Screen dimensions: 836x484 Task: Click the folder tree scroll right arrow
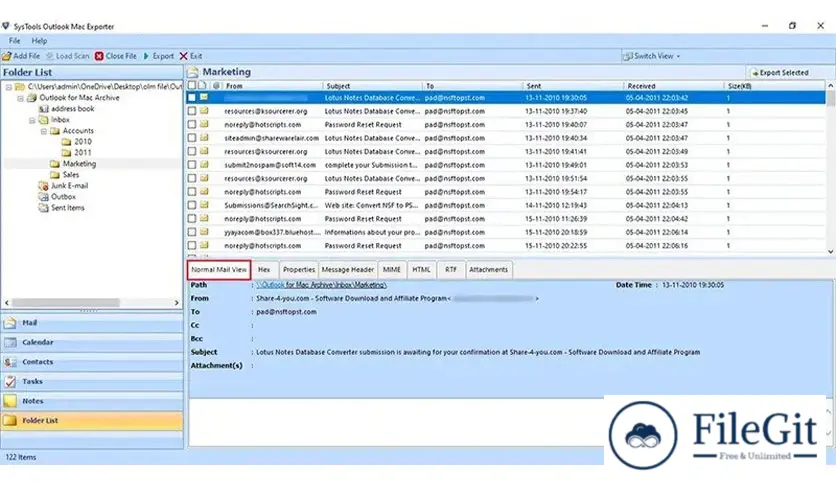176,303
